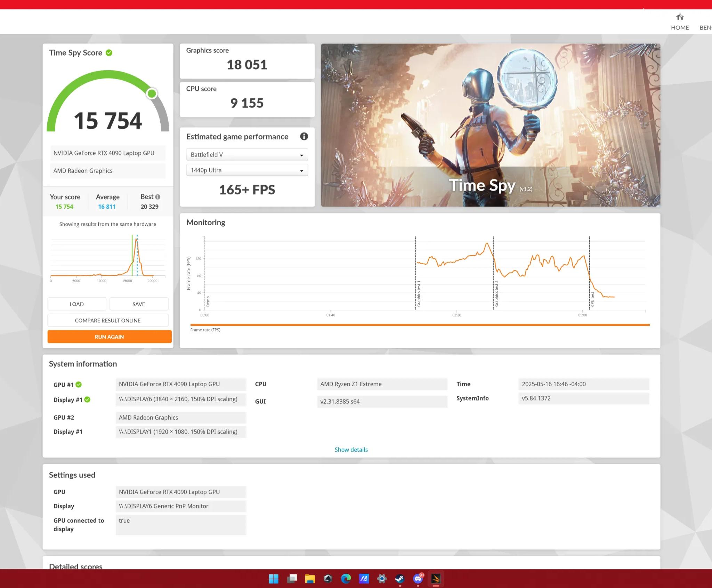Click the GUI version v2.31.8385 s64

pyautogui.click(x=382, y=401)
